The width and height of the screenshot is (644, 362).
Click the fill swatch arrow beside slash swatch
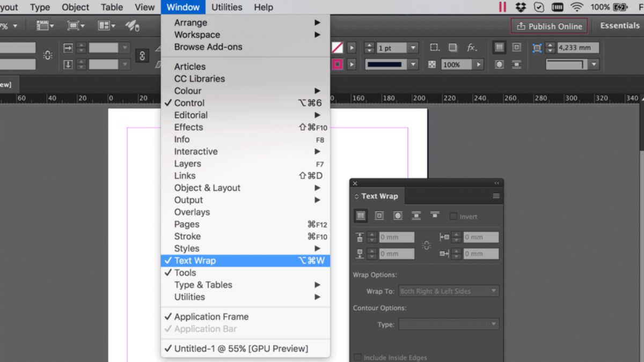tap(352, 48)
